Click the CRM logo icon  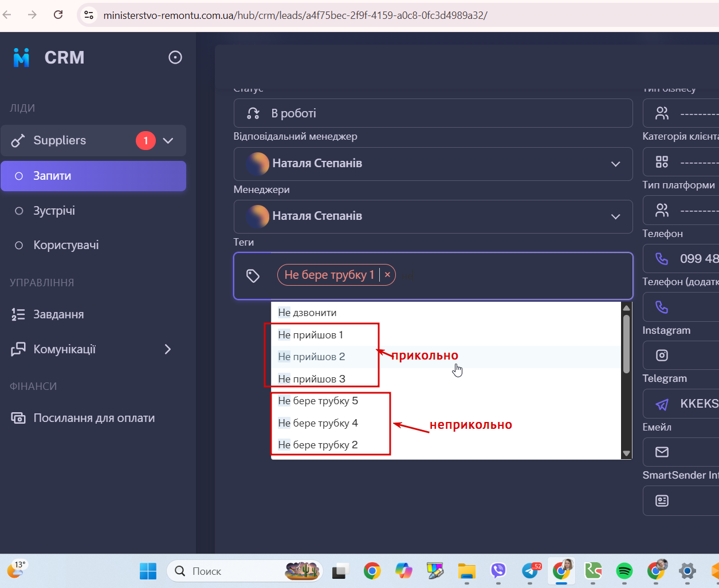(x=21, y=57)
